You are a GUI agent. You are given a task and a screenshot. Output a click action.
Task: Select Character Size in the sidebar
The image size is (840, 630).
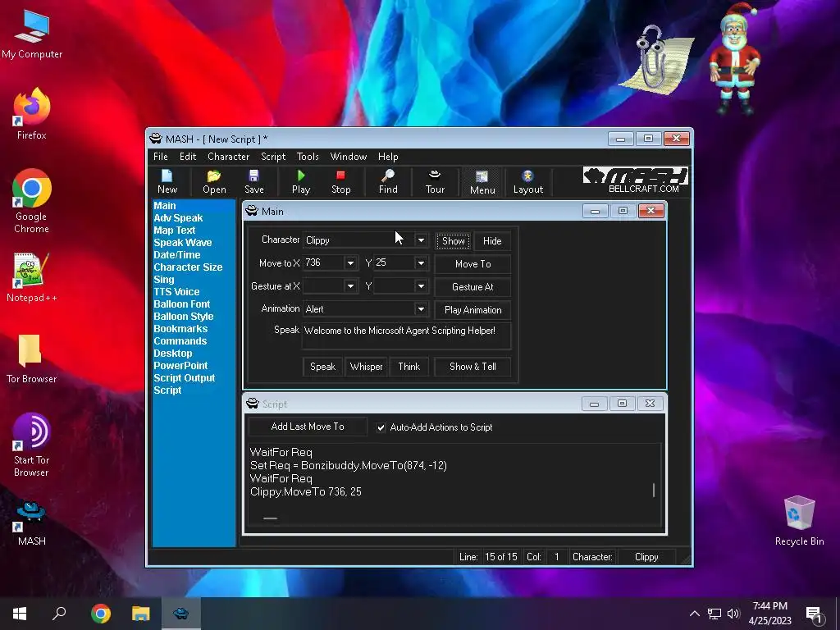(x=188, y=267)
